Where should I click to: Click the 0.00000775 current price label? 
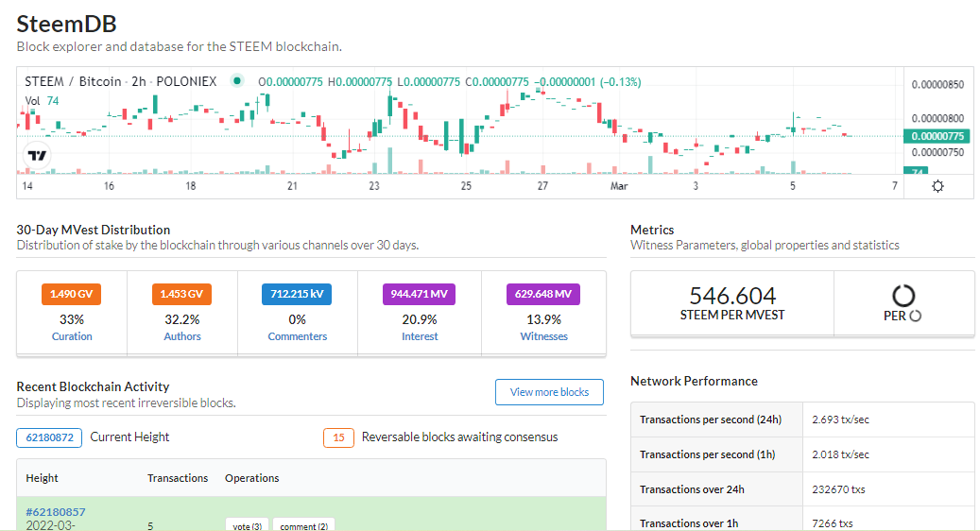point(937,136)
